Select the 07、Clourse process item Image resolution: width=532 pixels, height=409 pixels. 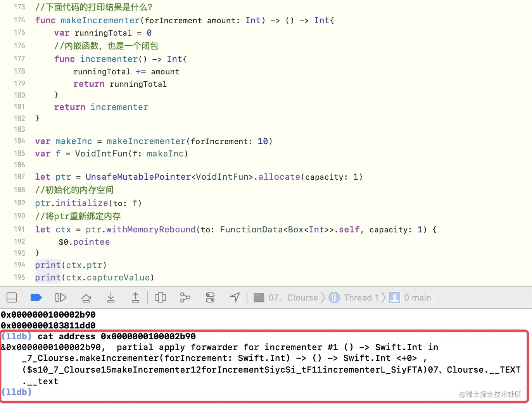pos(286,297)
